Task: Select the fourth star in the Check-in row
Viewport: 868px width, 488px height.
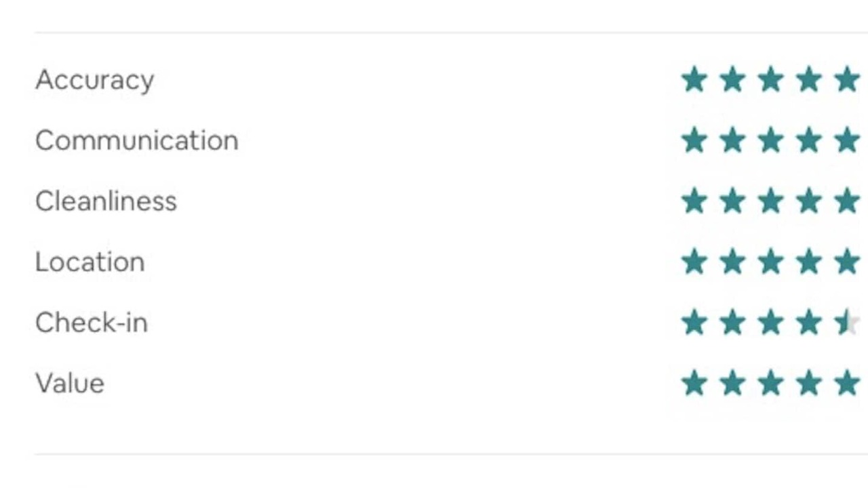Action: tap(809, 323)
